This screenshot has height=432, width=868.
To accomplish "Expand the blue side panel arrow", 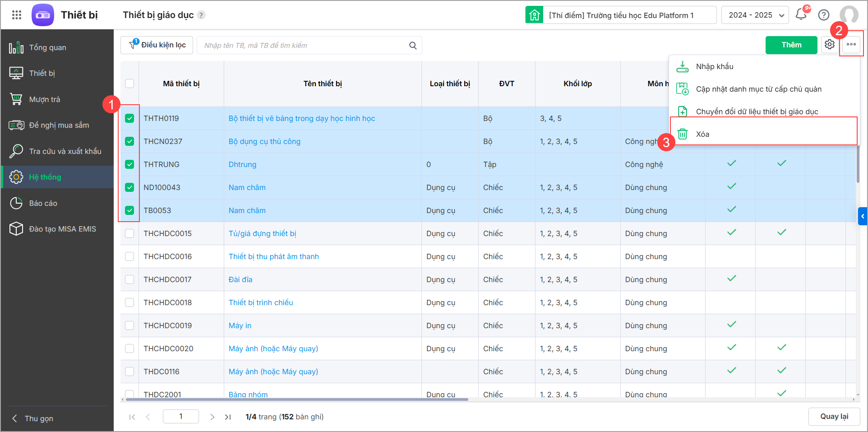I will click(862, 216).
